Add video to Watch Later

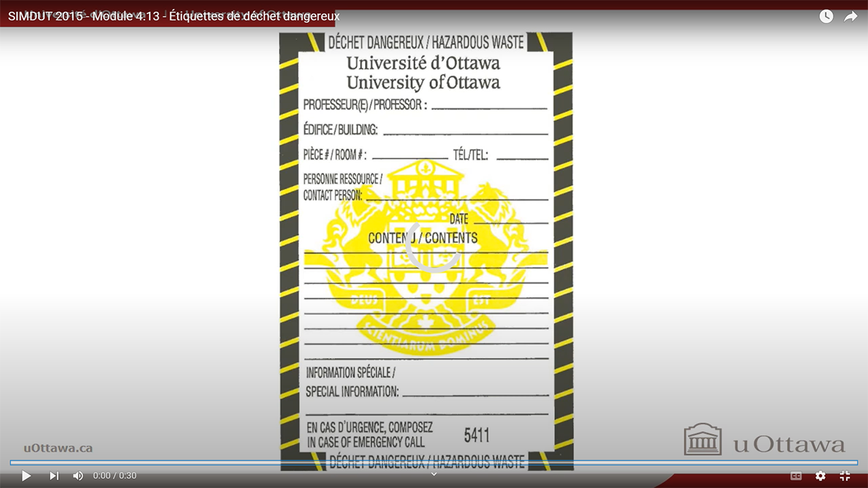(x=826, y=16)
